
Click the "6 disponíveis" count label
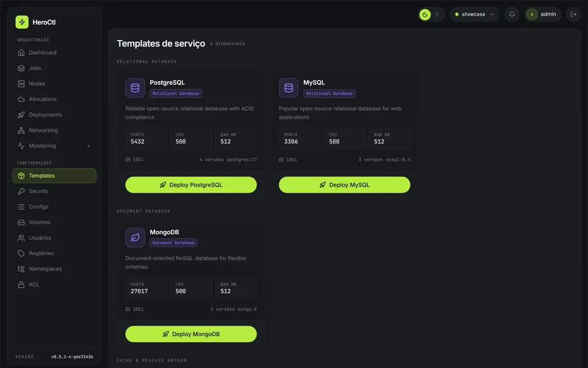point(227,44)
